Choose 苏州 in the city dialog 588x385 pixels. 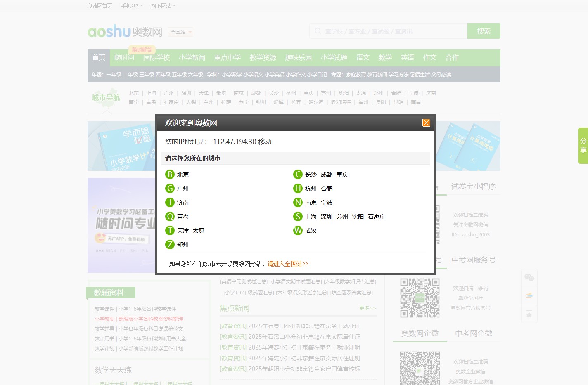point(342,217)
